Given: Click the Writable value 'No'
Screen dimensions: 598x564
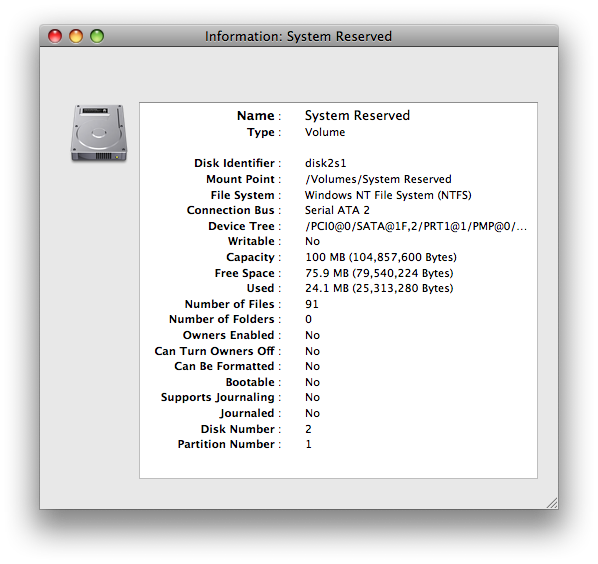Looking at the screenshot, I should coord(312,241).
